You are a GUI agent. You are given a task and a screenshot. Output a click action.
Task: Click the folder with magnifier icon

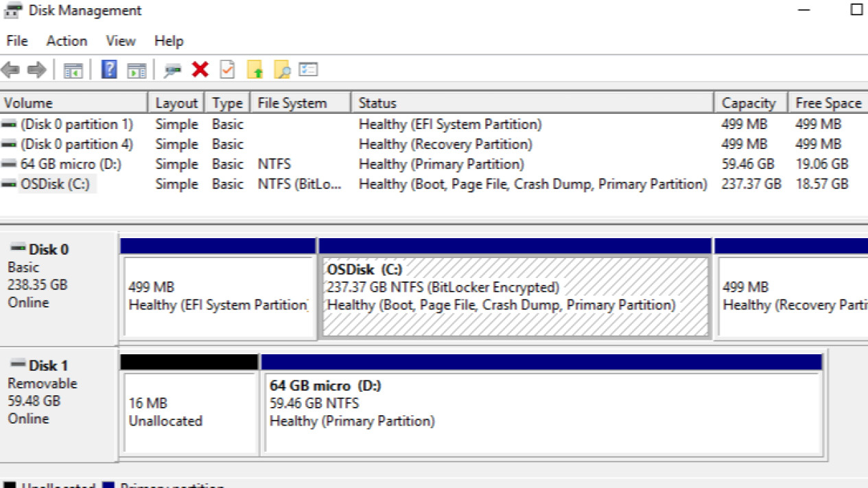tap(282, 69)
